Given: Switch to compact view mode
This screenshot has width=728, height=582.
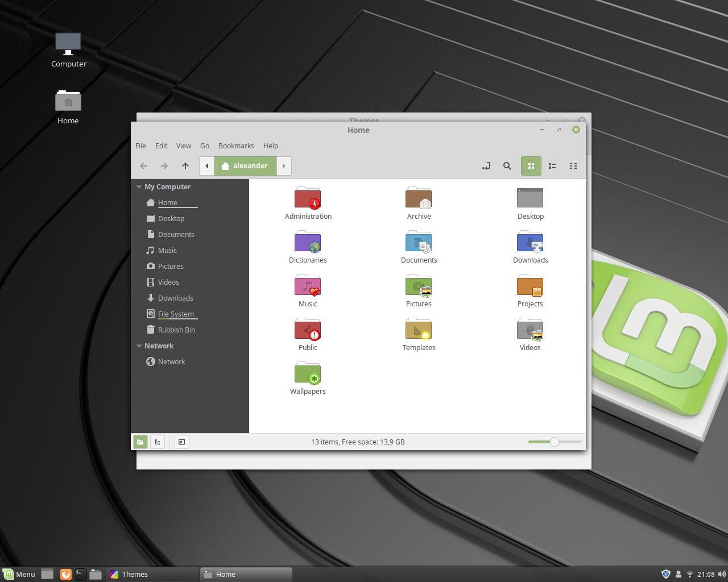Looking at the screenshot, I should pyautogui.click(x=573, y=166).
